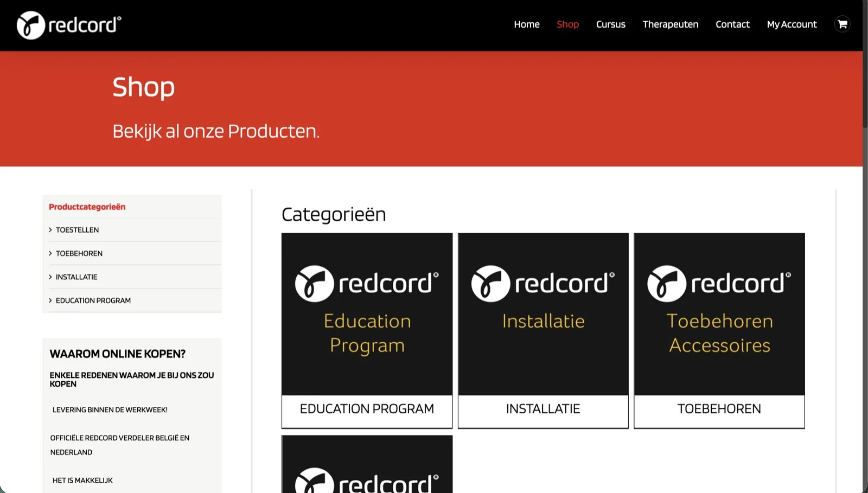Screen dimensions: 868x493
Task: Expand the INSTALLATIE sidebar chevron
Action: click(50, 277)
